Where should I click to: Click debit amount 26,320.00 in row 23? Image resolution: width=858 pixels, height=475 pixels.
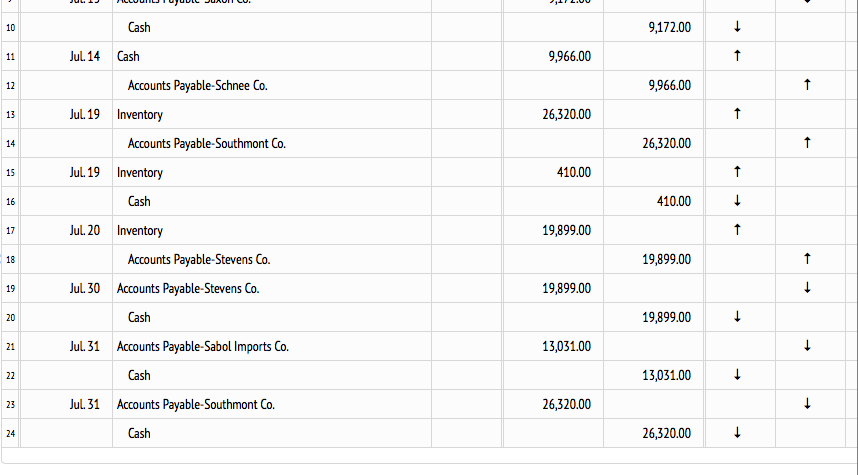(x=567, y=404)
